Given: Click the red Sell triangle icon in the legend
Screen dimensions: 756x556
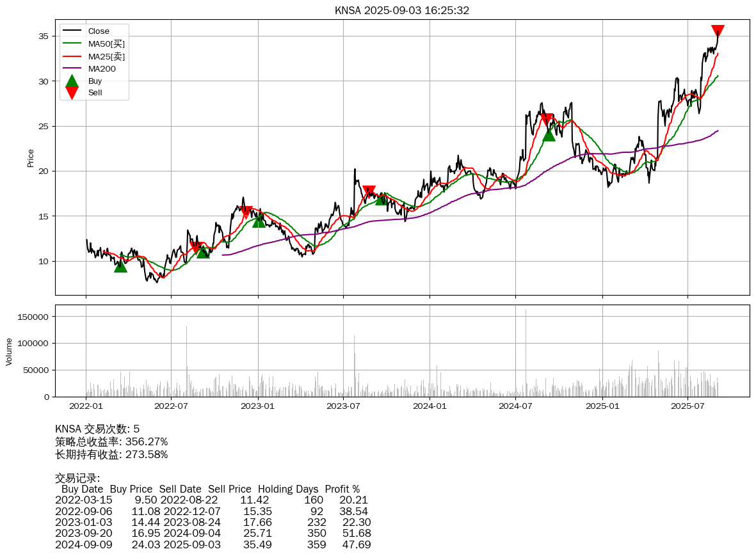Looking at the screenshot, I should (x=72, y=93).
